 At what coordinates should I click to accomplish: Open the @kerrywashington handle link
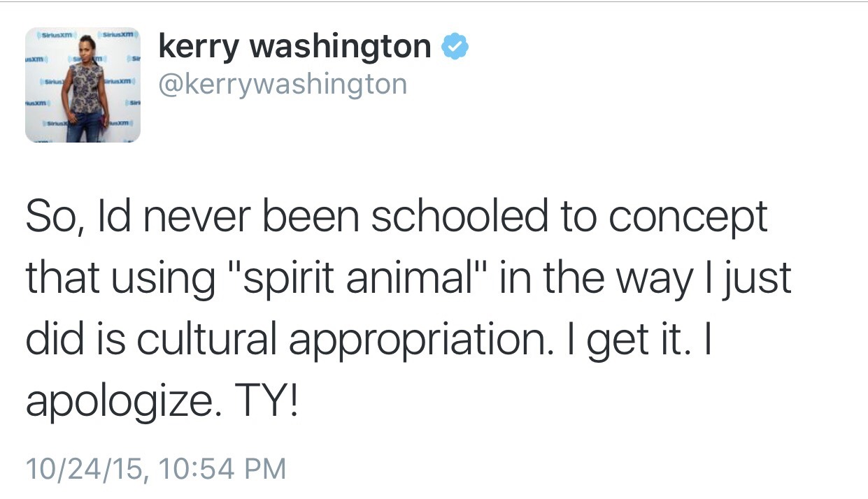[283, 84]
